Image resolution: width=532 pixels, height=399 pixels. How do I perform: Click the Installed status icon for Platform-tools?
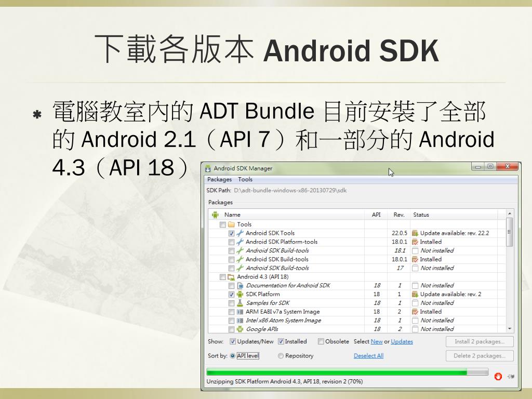click(x=415, y=242)
